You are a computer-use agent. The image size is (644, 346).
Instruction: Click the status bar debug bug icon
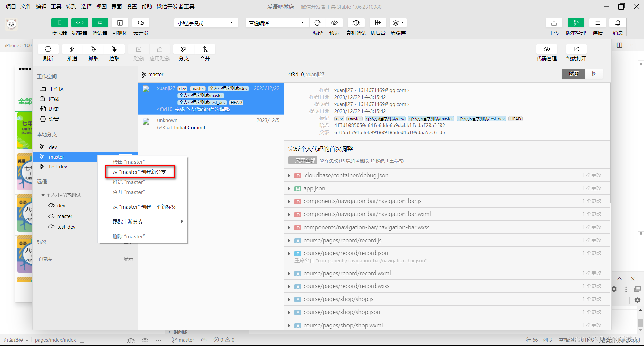(131, 340)
